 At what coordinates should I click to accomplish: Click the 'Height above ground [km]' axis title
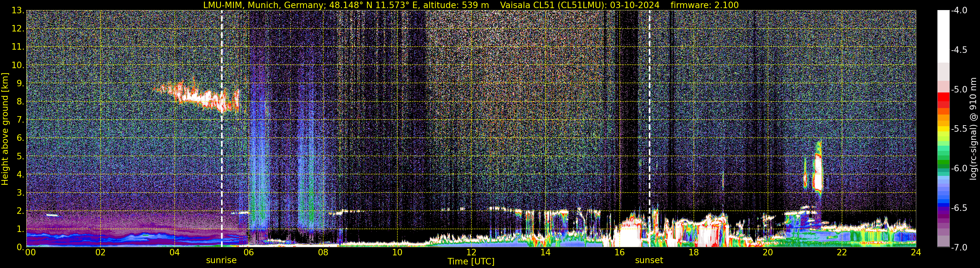5,129
